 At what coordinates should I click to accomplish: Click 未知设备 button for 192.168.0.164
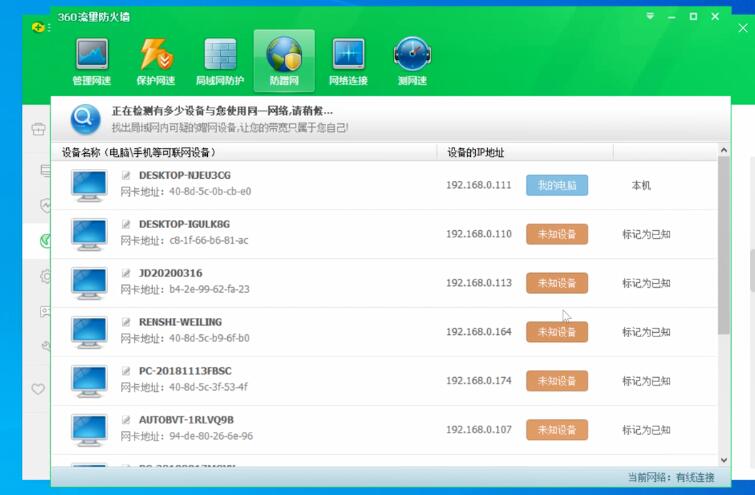point(557,332)
